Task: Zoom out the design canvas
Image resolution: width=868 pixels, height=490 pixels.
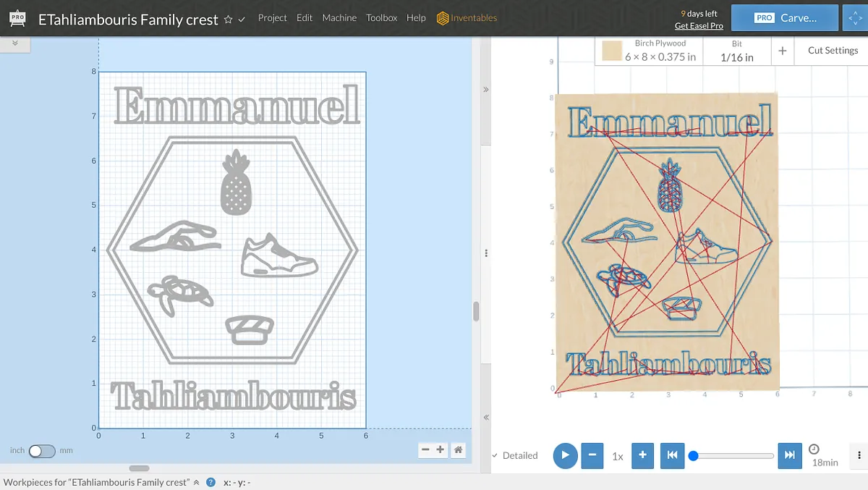Action: pos(426,450)
